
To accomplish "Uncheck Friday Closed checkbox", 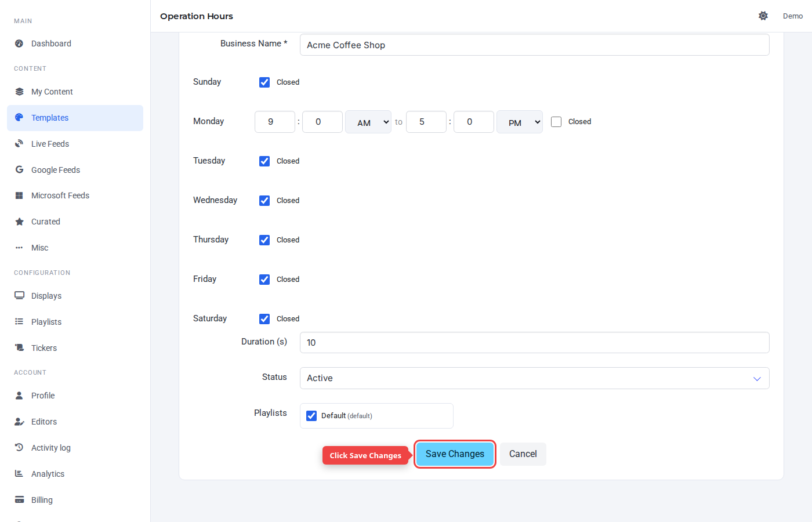I will click(264, 280).
